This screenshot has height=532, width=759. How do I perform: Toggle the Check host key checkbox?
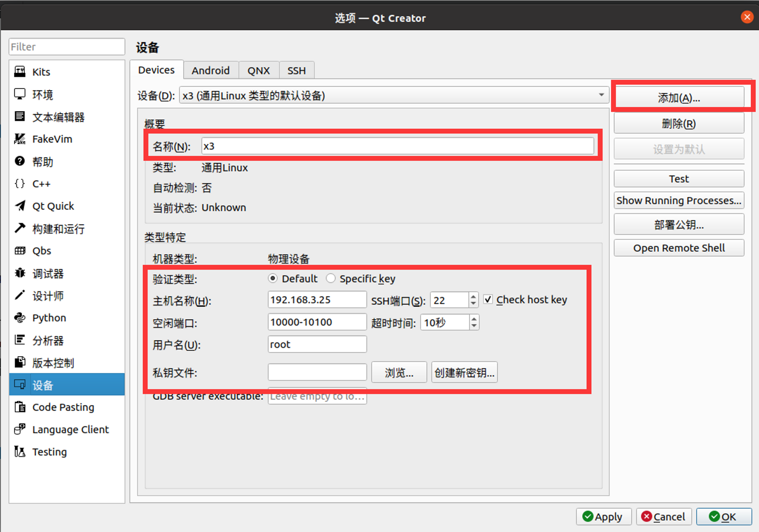coord(488,300)
